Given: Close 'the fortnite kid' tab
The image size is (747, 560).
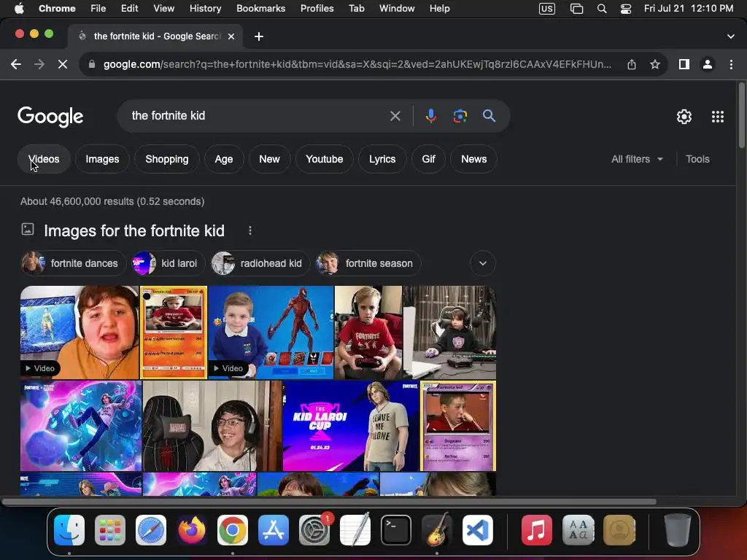Looking at the screenshot, I should tap(231, 36).
